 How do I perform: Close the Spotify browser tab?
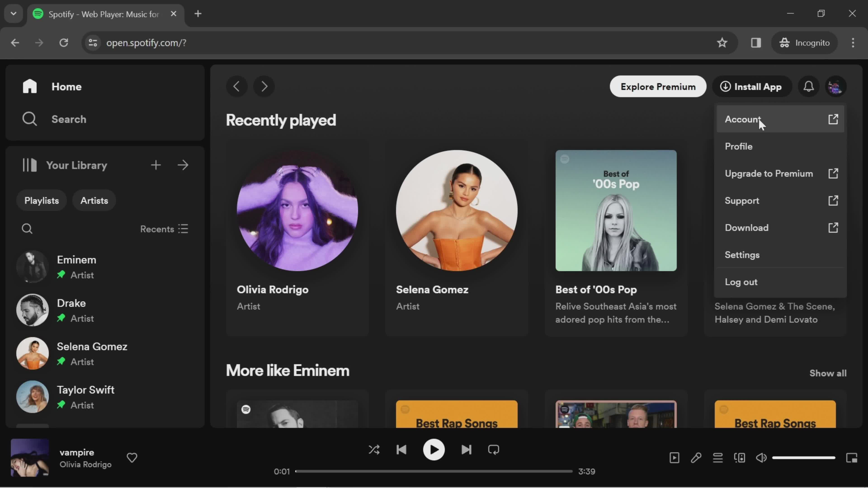click(x=174, y=14)
